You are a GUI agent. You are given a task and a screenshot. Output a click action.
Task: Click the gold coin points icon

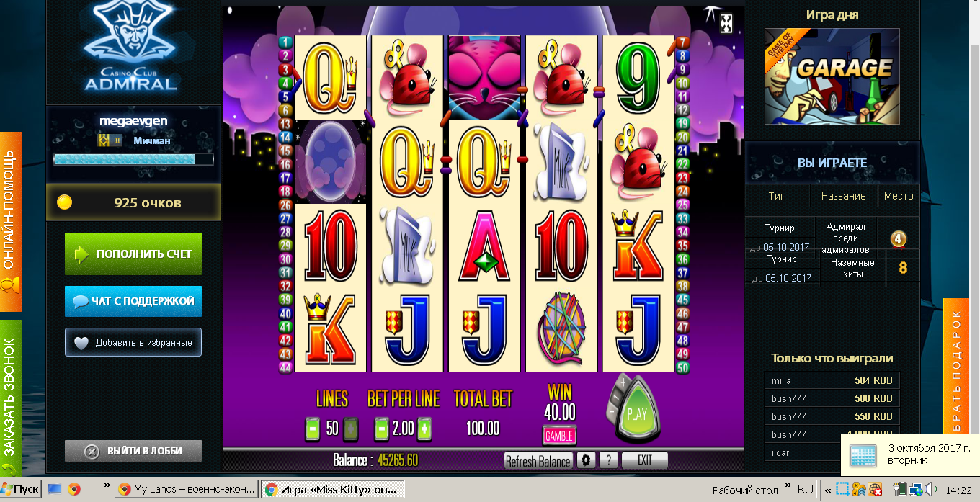click(65, 202)
